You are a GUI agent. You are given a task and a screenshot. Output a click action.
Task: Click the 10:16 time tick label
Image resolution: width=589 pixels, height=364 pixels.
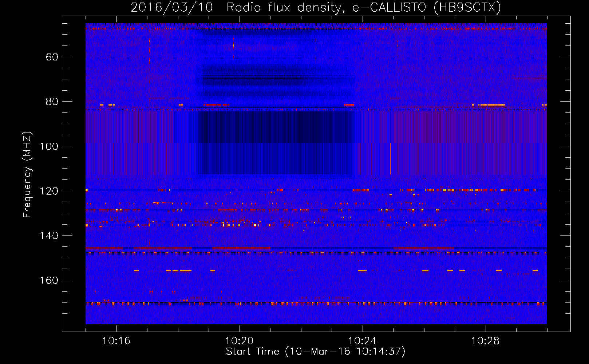pyautogui.click(x=116, y=341)
